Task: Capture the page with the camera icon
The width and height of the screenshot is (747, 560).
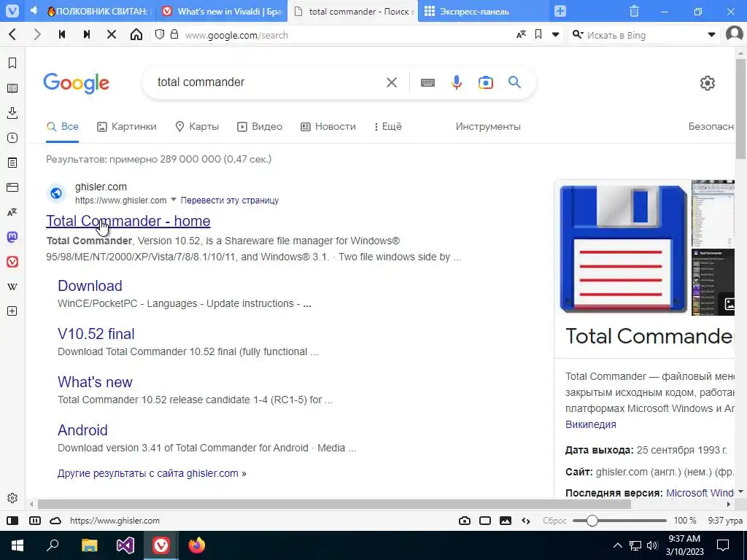Action: pyautogui.click(x=465, y=521)
